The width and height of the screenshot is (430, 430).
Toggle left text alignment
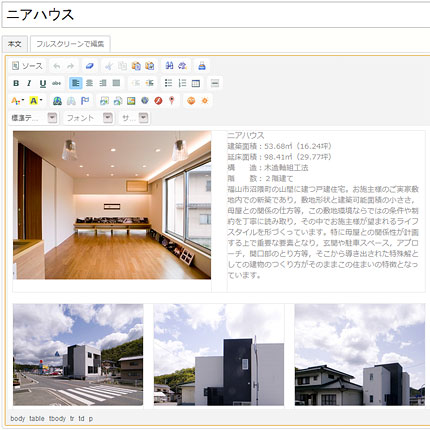tap(76, 83)
